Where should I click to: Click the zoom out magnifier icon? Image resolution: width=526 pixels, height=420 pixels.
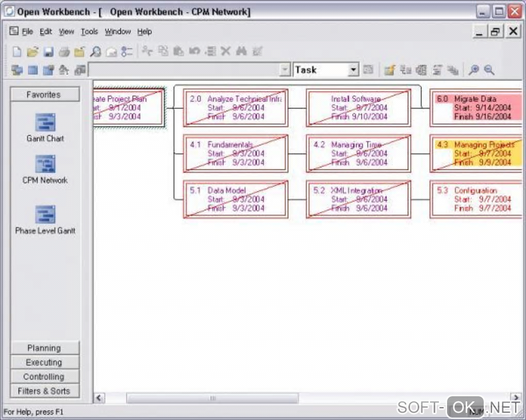489,70
